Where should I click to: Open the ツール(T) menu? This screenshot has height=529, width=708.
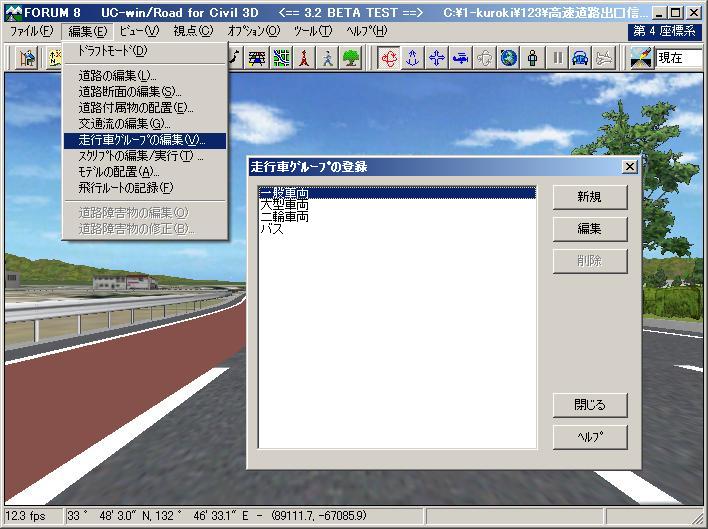click(x=313, y=31)
